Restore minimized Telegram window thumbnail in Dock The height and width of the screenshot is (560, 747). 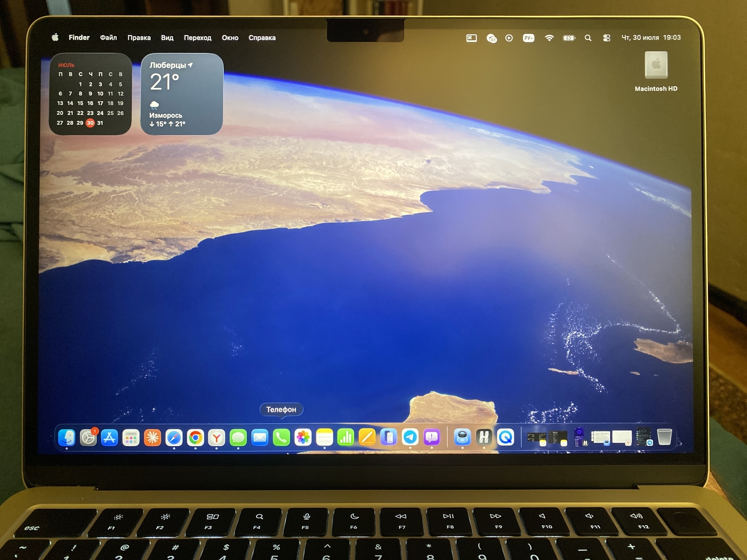644,437
